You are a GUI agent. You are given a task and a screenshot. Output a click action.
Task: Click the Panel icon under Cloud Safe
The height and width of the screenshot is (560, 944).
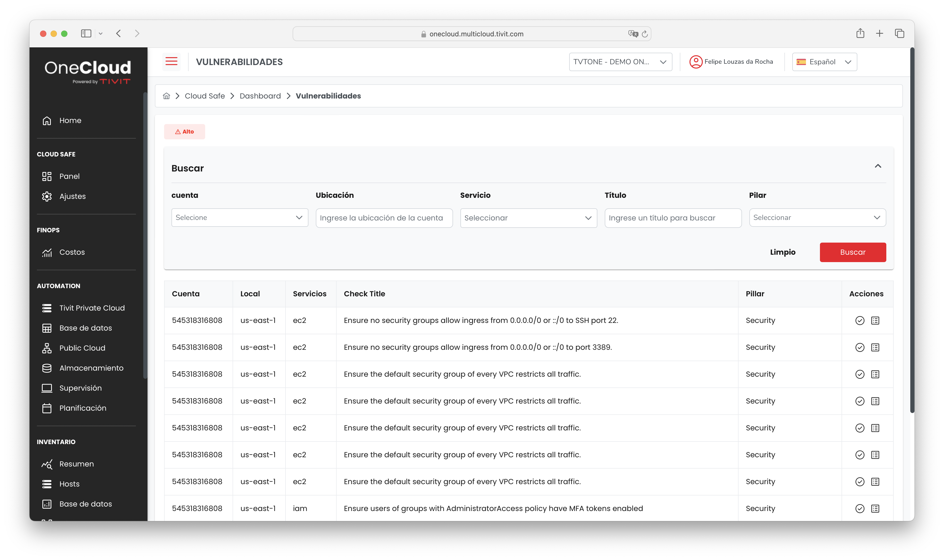[x=47, y=176]
